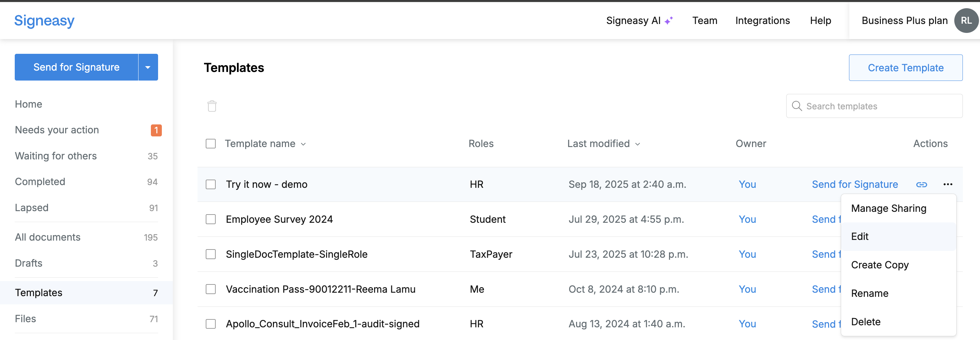Sort by Template name column chevron
The height and width of the screenshot is (340, 980).
point(303,144)
